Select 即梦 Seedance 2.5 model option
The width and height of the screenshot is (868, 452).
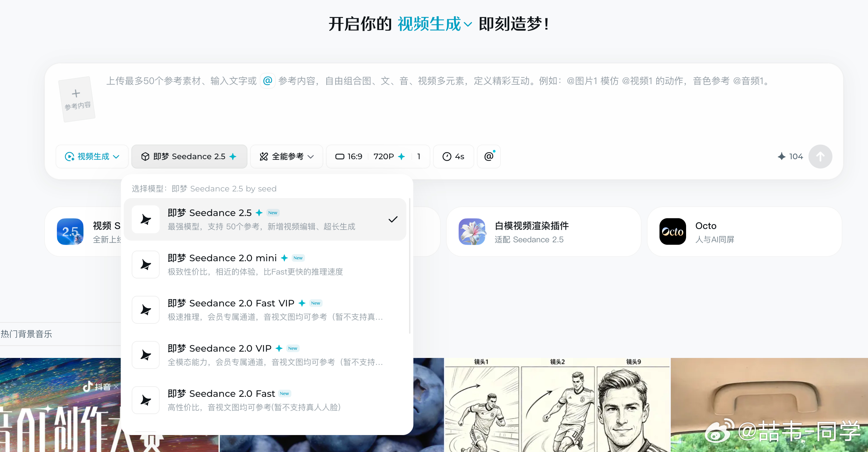click(x=265, y=219)
